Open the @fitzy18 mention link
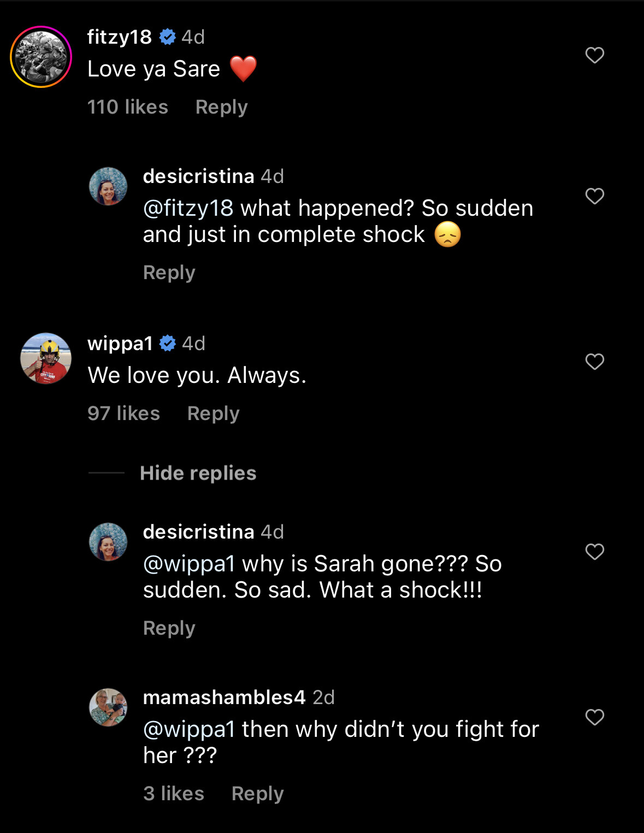The height and width of the screenshot is (833, 644). (188, 208)
